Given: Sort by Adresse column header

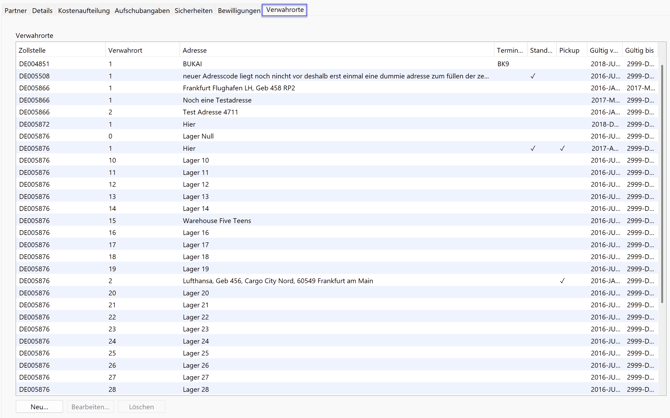Looking at the screenshot, I should coord(195,50).
